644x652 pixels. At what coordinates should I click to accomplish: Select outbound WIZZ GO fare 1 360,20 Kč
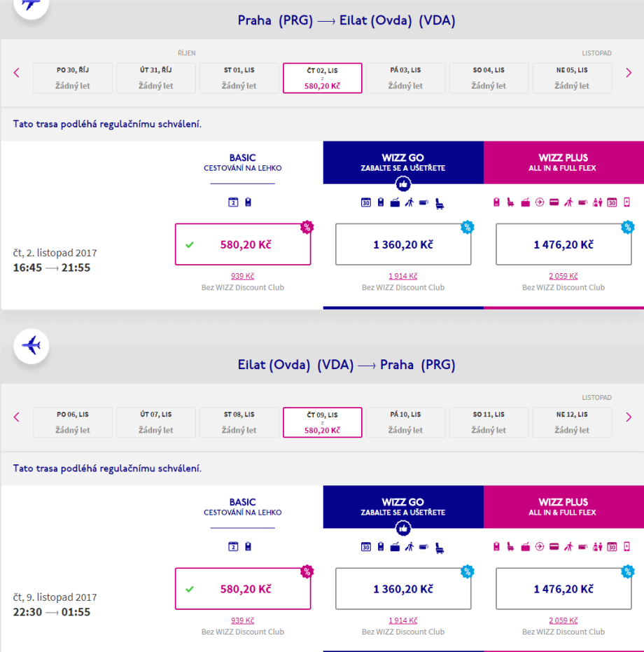pos(403,244)
